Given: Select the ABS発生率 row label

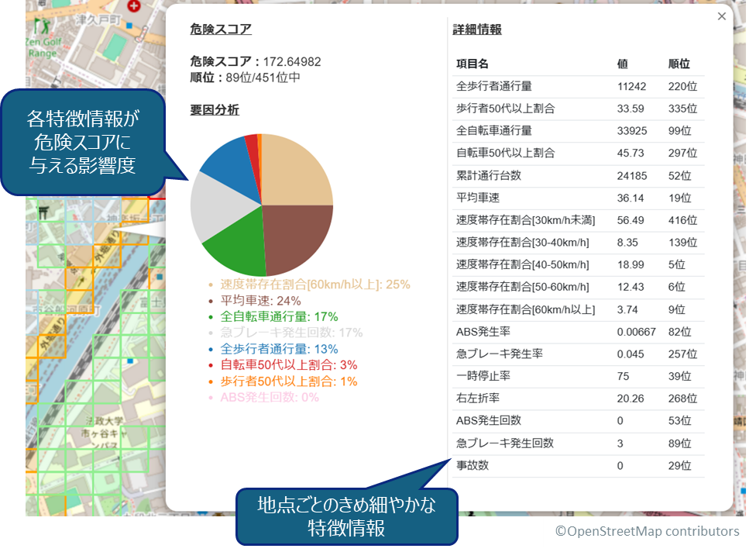Looking at the screenshot, I should click(x=483, y=332).
